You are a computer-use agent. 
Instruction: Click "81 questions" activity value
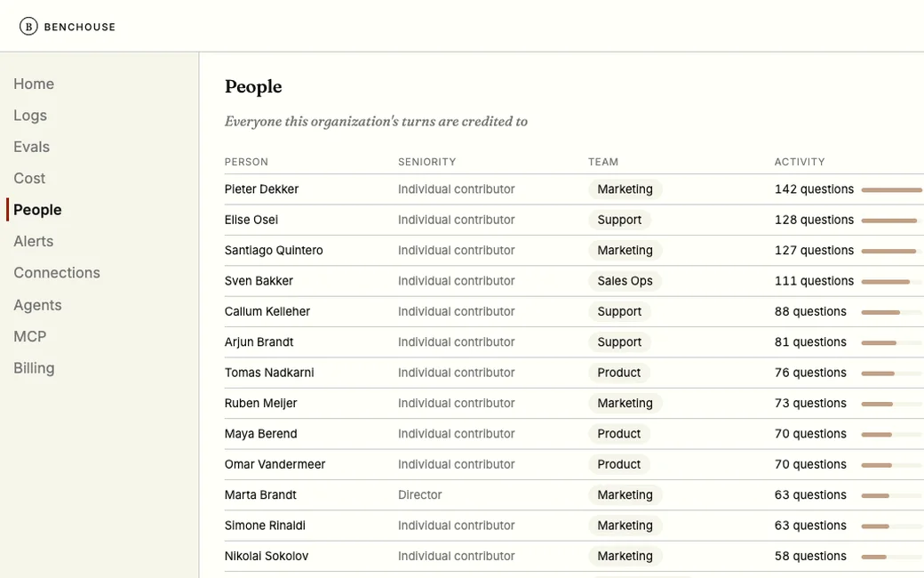[810, 342]
